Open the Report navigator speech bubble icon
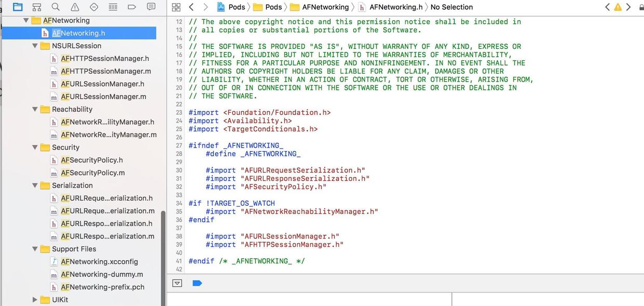 151,7
